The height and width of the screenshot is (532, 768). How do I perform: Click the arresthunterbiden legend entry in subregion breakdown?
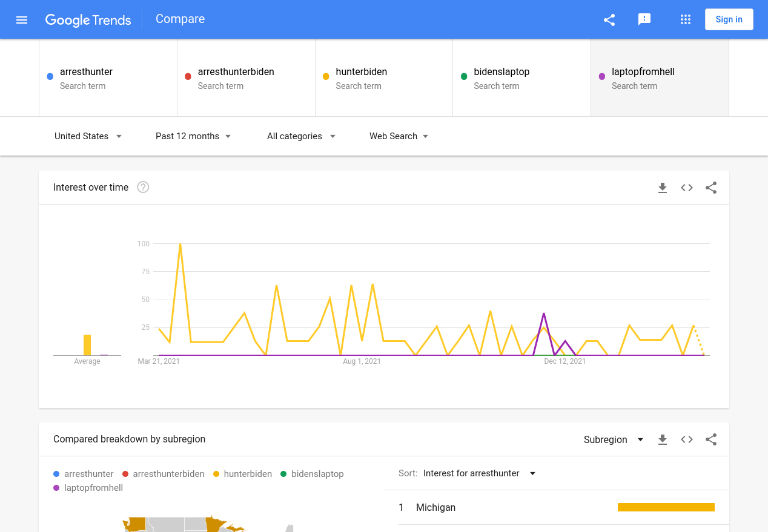[x=164, y=474]
